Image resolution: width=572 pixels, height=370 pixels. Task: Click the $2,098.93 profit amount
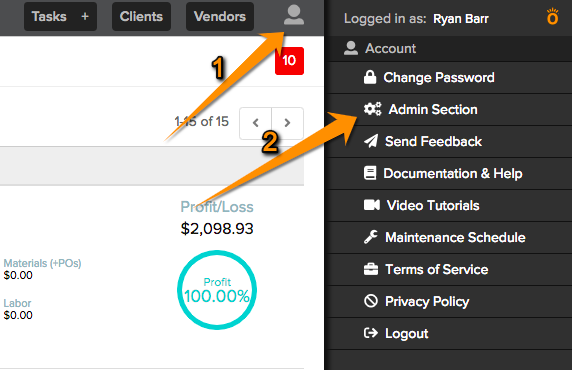[x=217, y=229]
